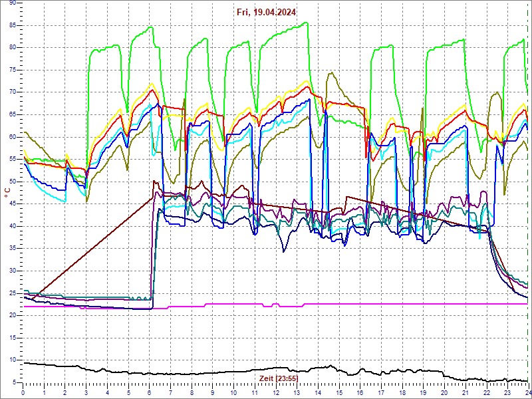
Task: Select the 65 temperature axis value
Action: [x=13, y=114]
